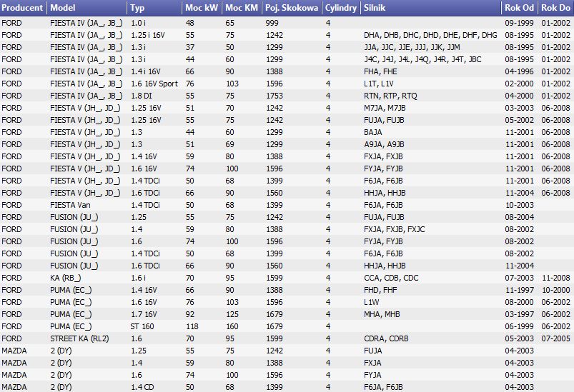Viewport: 574px width, 392px height.
Task: Click the '04-2000' Rok Od cell
Action: click(520, 96)
